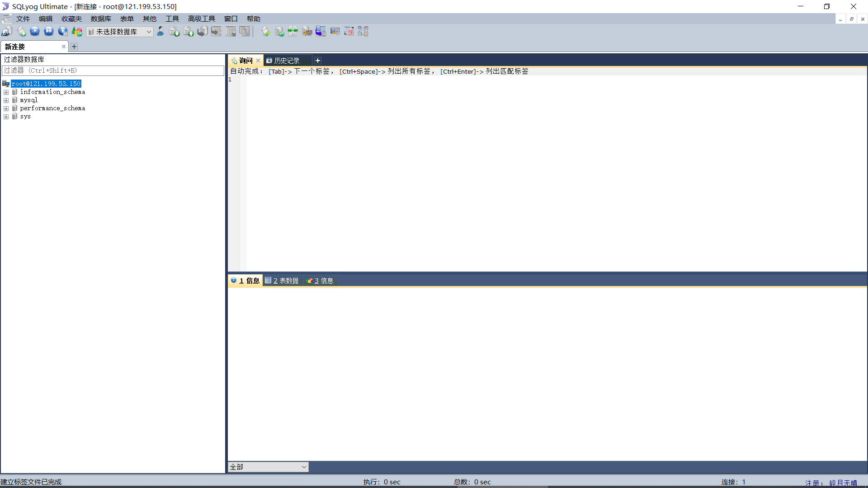The image size is (868, 488).
Task: Open the Schema Designer diagram icon
Action: click(x=363, y=31)
